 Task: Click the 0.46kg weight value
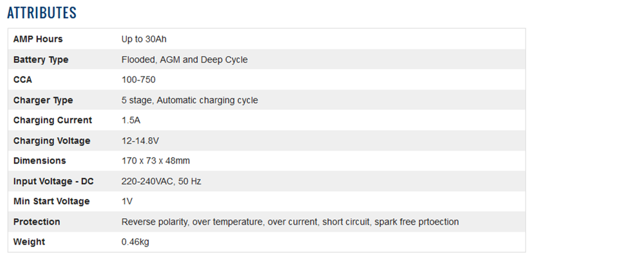[136, 242]
